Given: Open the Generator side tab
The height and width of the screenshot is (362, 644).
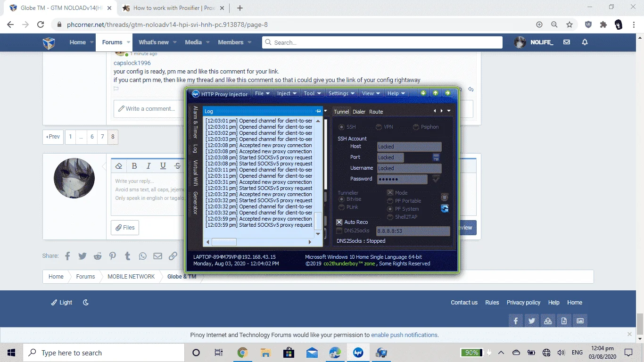Looking at the screenshot, I should (x=195, y=203).
